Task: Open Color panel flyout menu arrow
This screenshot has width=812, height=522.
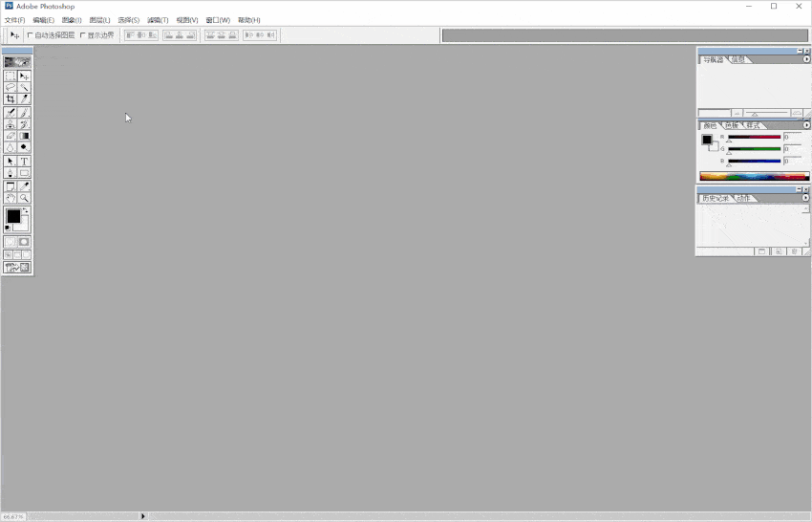Action: coord(806,125)
